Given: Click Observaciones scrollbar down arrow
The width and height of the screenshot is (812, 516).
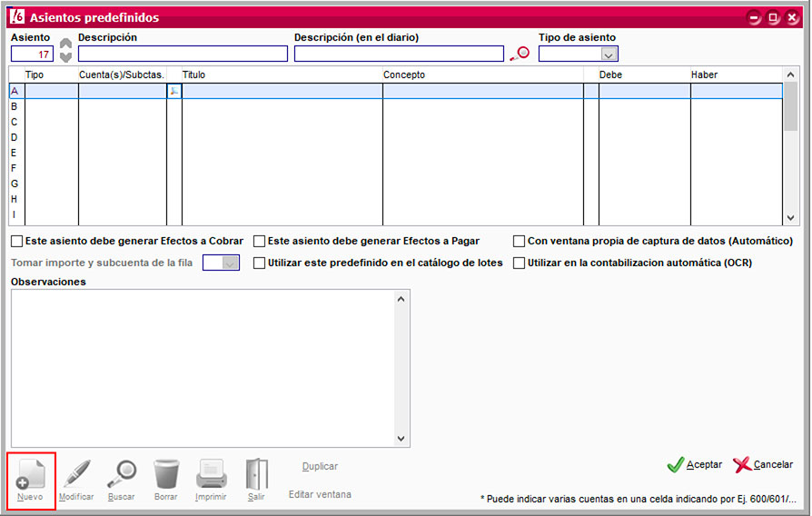Looking at the screenshot, I should point(401,438).
